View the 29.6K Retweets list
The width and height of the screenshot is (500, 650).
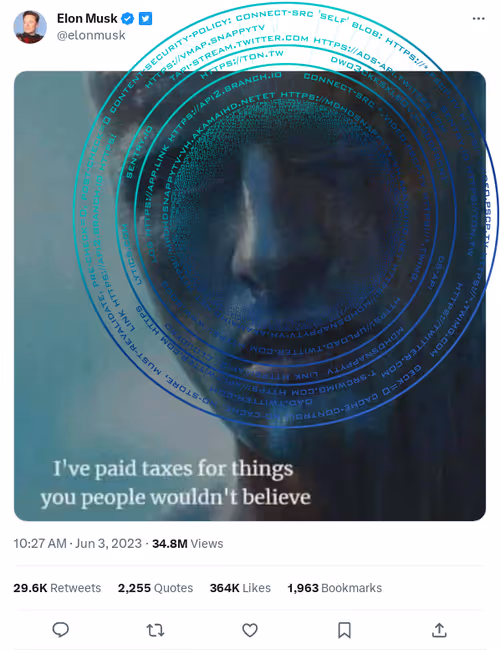click(x=57, y=588)
